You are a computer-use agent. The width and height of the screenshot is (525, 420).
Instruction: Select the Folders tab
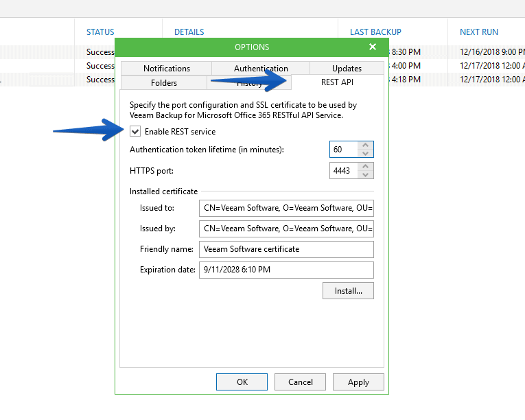[x=164, y=83]
